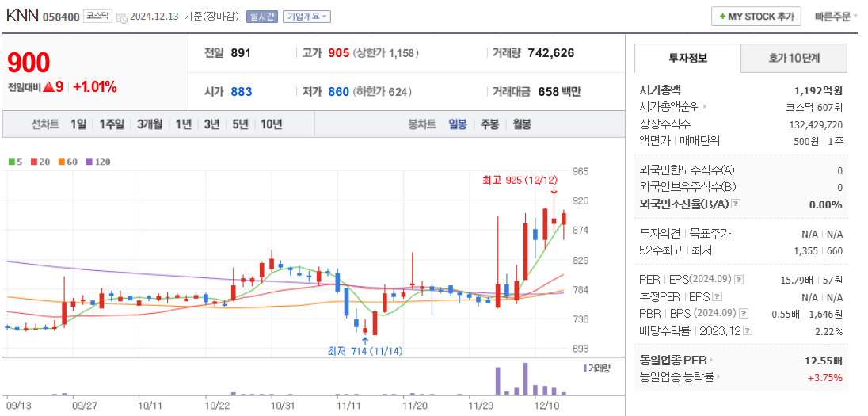
Task: Switch candle chart to 주봉
Action: (489, 124)
